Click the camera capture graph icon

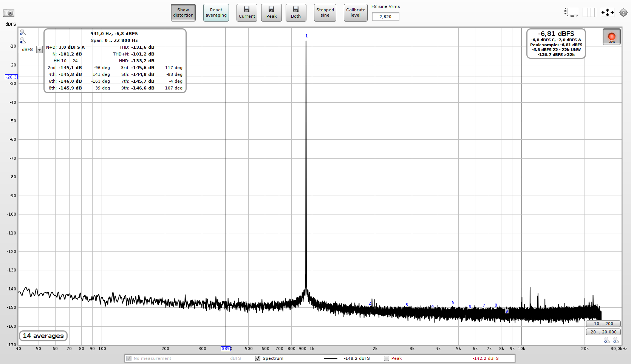[8, 13]
